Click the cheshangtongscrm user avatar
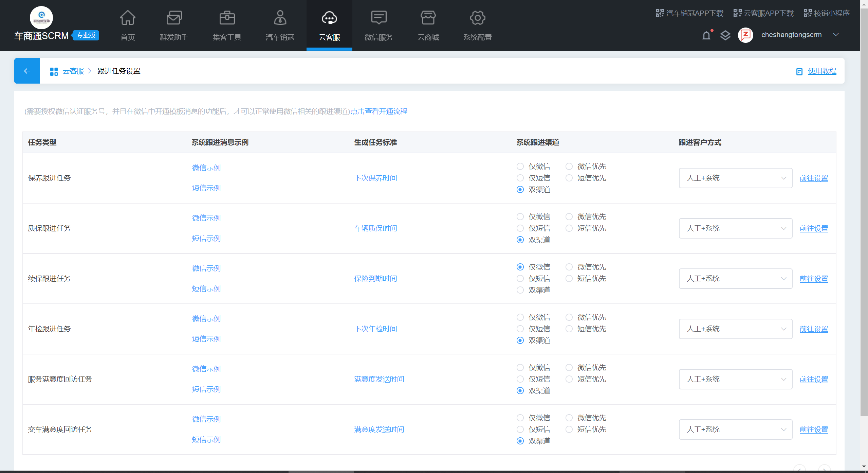 [x=745, y=35]
